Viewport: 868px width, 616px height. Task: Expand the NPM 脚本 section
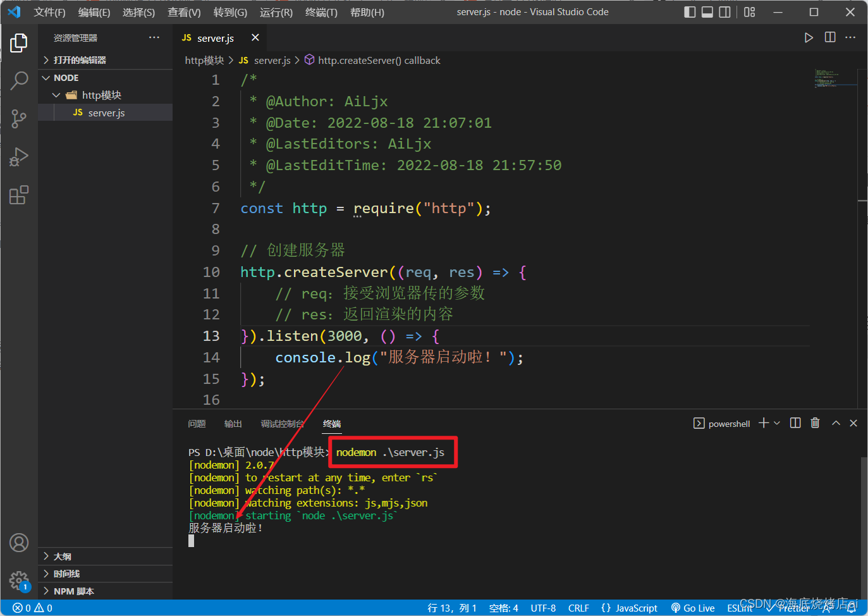(x=73, y=591)
